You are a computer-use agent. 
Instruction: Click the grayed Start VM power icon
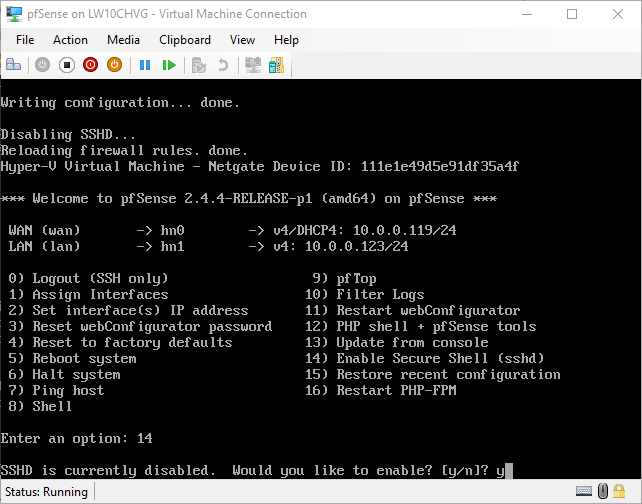[42, 65]
